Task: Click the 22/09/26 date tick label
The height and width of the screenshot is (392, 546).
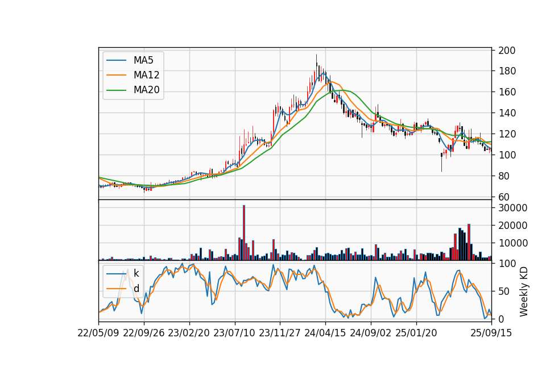Action: (x=144, y=333)
